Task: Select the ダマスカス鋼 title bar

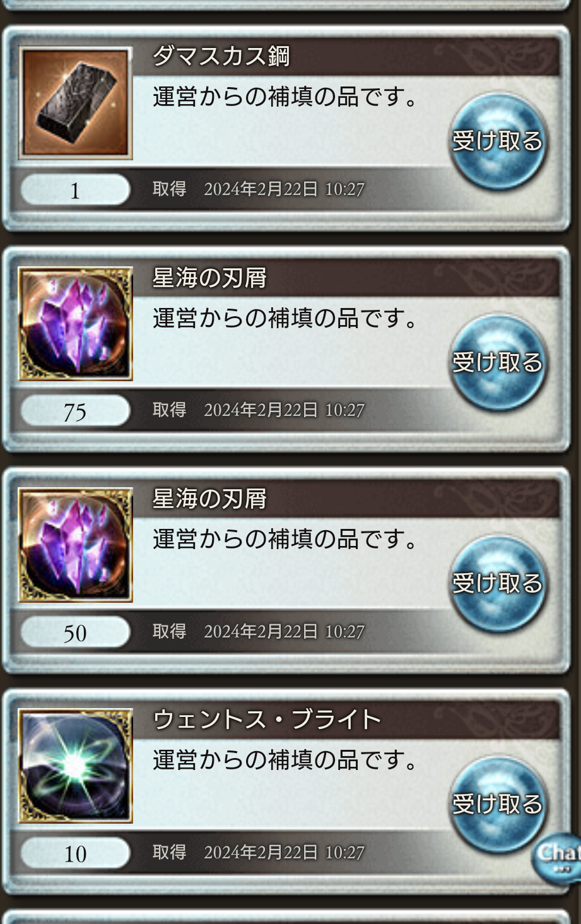Action: coord(347,56)
